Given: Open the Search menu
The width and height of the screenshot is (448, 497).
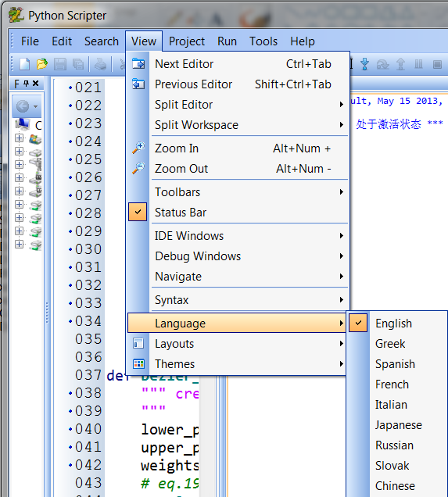Looking at the screenshot, I should [102, 41].
